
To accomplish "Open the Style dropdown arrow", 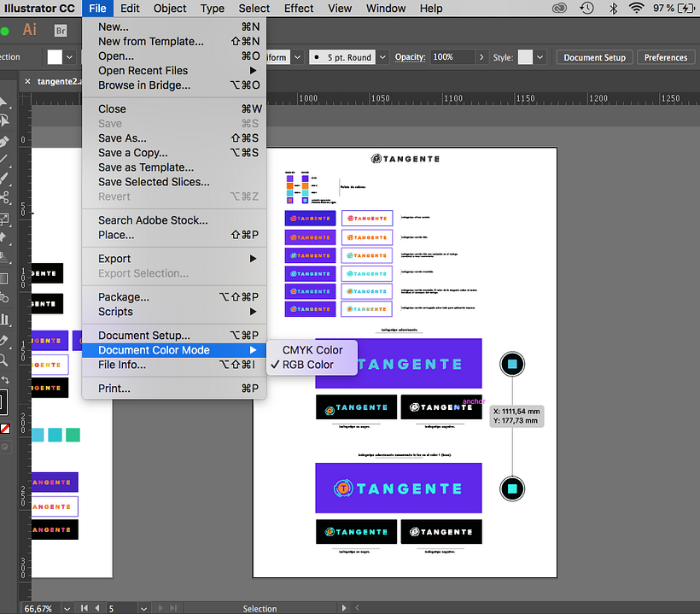I will (540, 57).
